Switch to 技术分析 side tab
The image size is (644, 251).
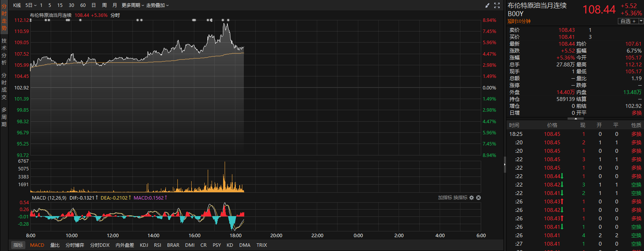point(4,51)
